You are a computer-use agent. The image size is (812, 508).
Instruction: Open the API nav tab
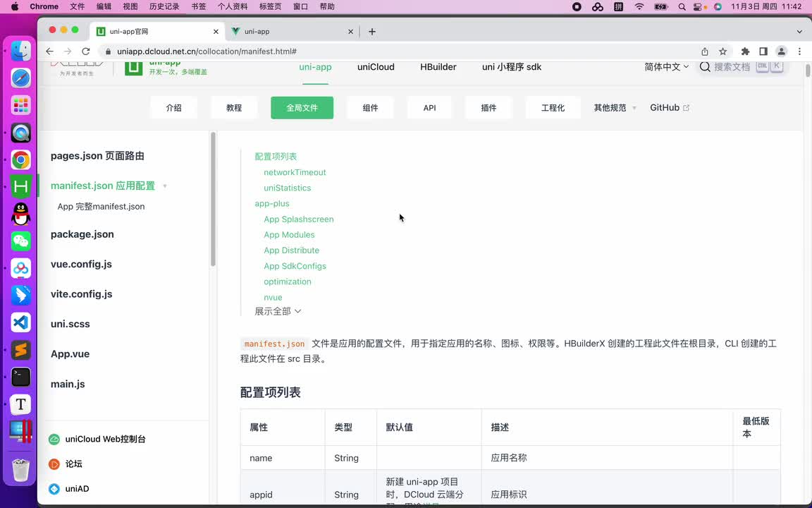coord(429,108)
